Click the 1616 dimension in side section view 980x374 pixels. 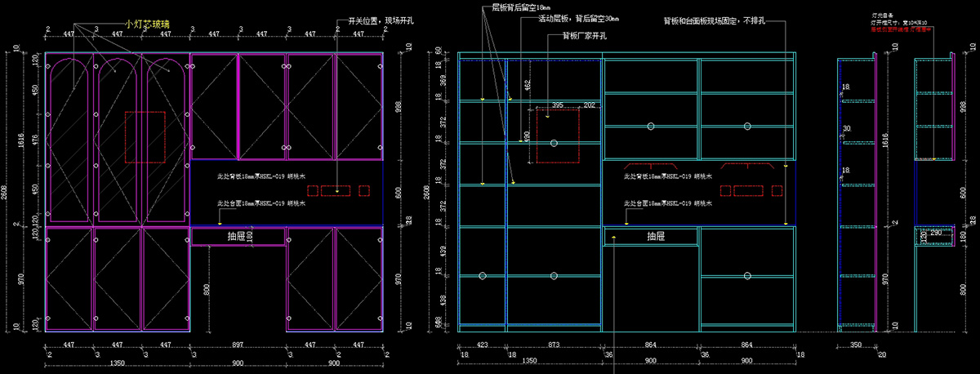(885, 140)
